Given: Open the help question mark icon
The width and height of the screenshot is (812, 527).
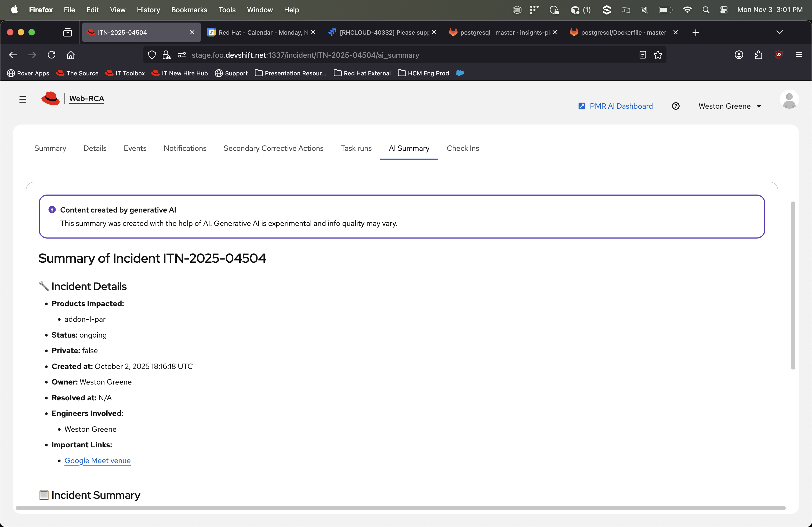Looking at the screenshot, I should (676, 106).
